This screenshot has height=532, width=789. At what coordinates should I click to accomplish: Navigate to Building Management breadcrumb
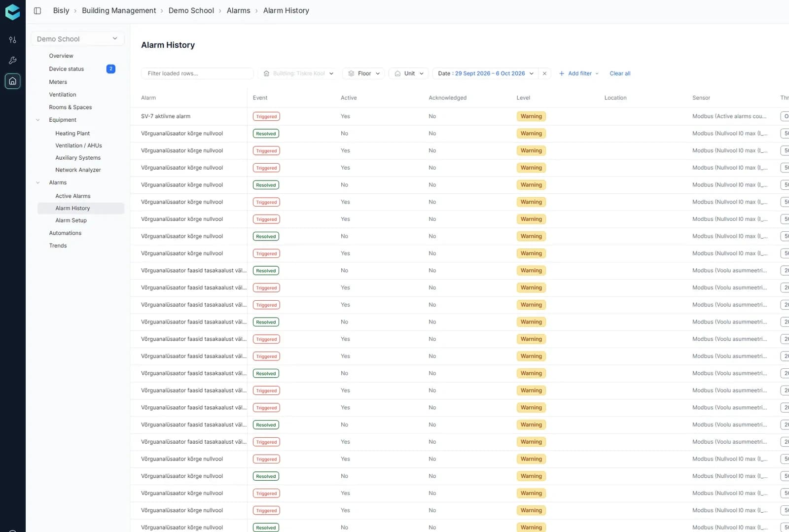click(x=119, y=10)
